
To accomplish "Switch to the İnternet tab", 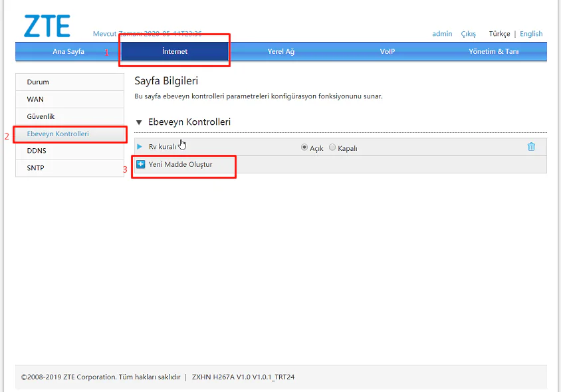I will click(x=174, y=51).
